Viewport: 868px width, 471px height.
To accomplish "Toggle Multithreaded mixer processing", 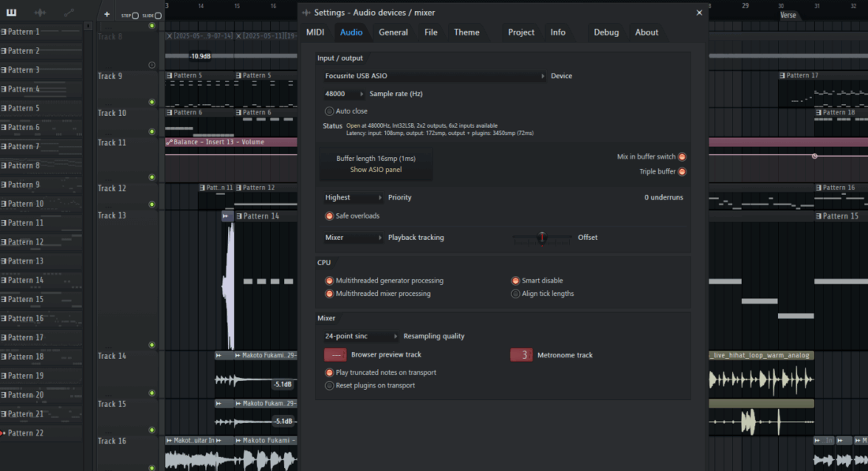I will [x=330, y=293].
